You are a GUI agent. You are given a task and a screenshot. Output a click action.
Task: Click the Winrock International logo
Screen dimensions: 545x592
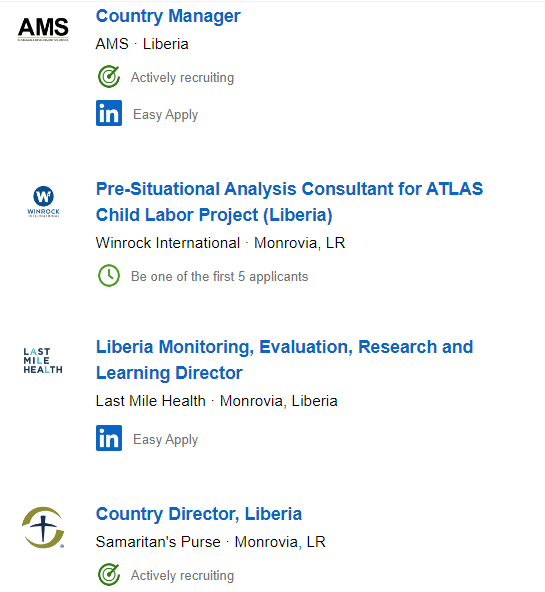click(x=43, y=201)
